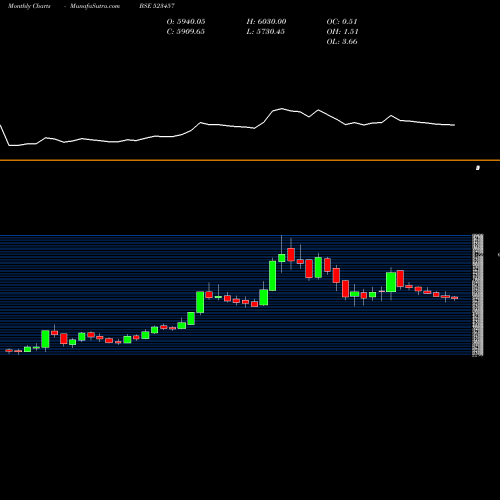Click the "OC: 0.51" reading
Viewport: 500px width, 500px height.
tap(342, 22)
